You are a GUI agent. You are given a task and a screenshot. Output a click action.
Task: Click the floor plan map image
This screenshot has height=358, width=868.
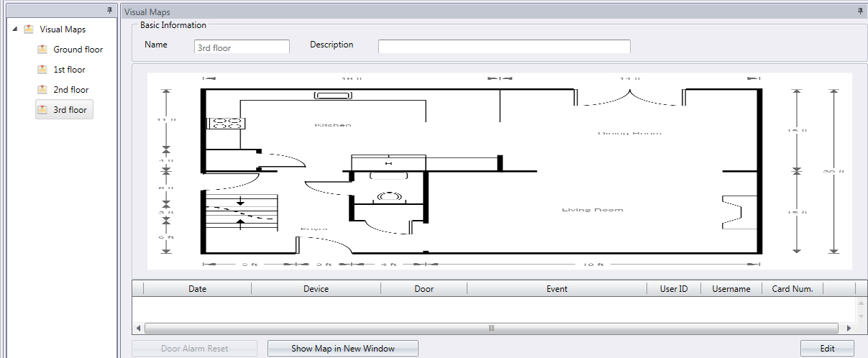[x=499, y=171]
